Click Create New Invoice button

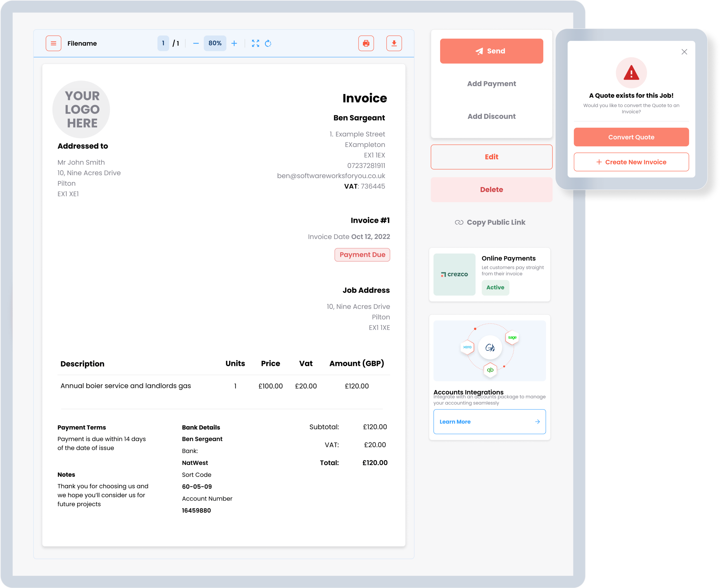pos(631,162)
